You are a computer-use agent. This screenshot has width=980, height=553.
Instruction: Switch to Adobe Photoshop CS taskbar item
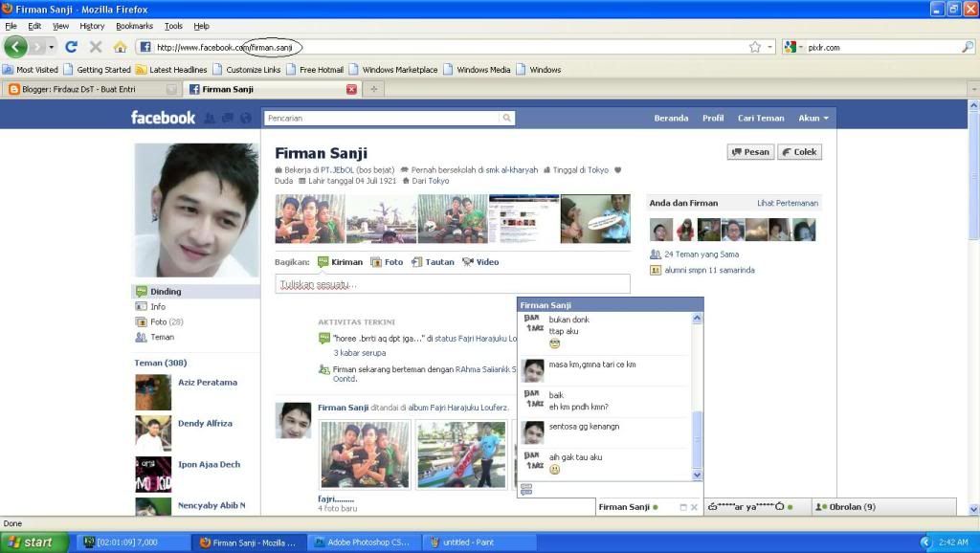click(364, 542)
